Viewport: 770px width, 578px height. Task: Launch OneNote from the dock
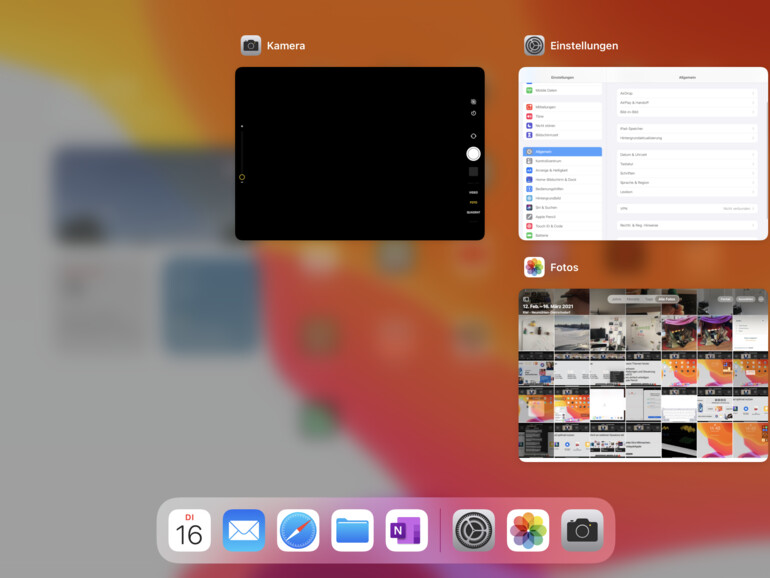[407, 530]
